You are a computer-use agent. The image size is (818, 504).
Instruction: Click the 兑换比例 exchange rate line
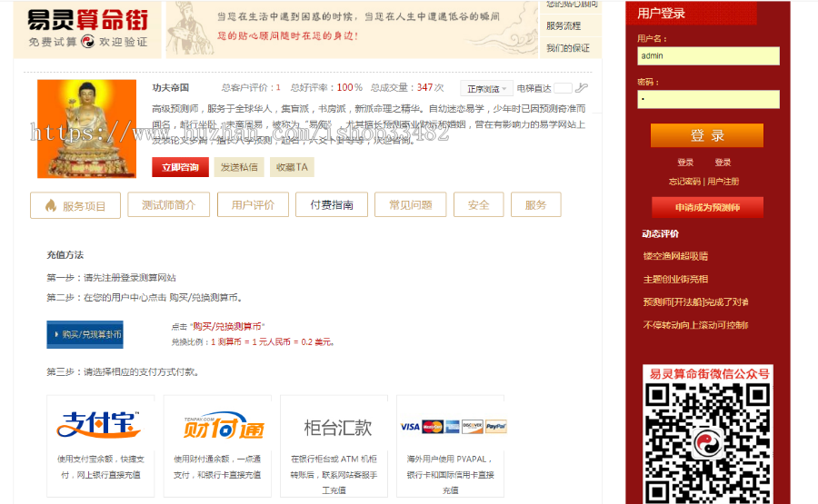coord(253,342)
